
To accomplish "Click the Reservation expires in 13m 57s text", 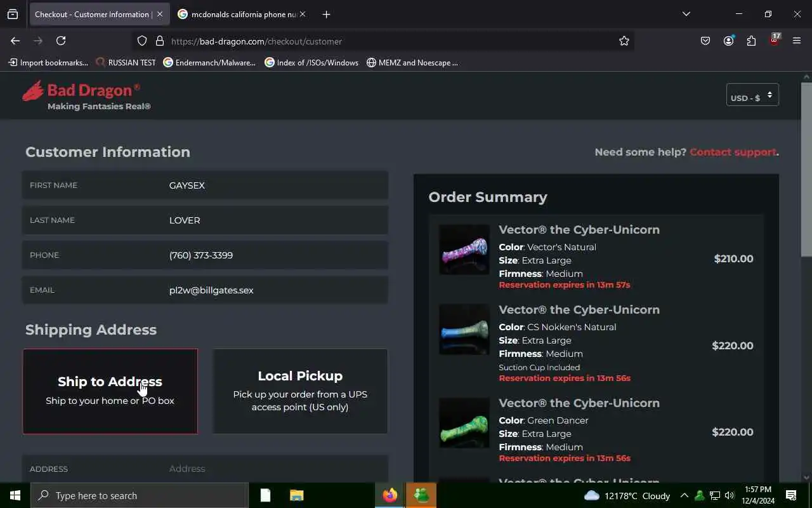I will coord(565,284).
